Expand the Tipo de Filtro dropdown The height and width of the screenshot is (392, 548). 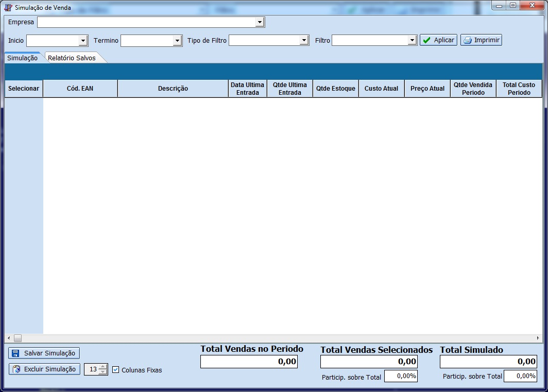pyautogui.click(x=304, y=41)
